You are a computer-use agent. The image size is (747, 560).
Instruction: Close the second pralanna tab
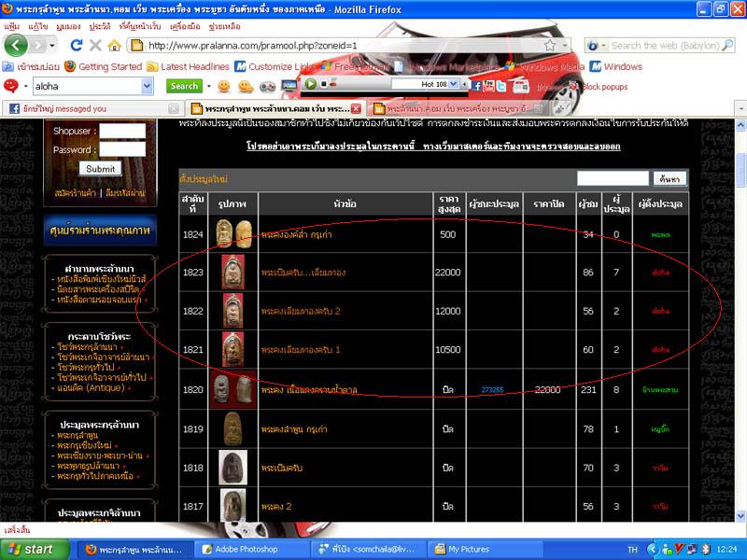[x=537, y=108]
